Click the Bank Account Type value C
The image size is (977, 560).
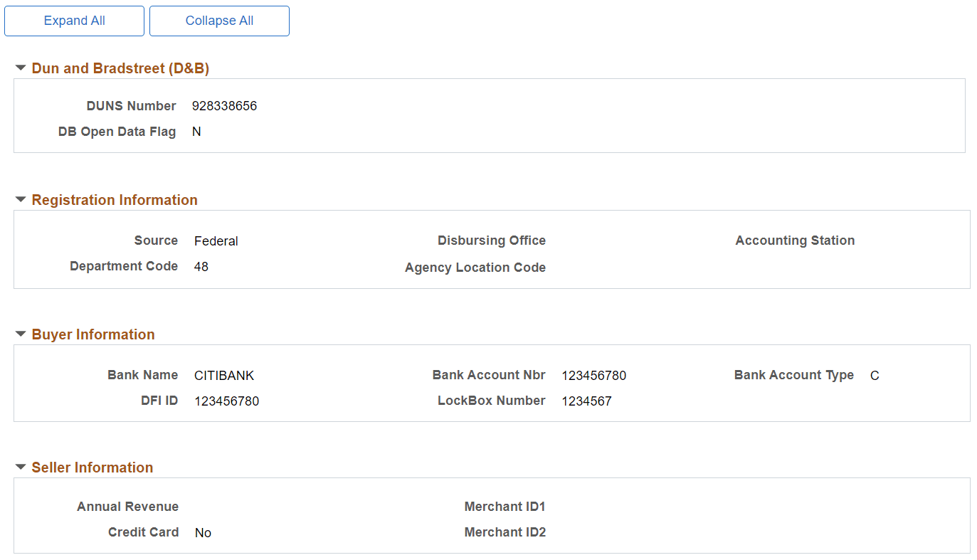pyautogui.click(x=875, y=375)
